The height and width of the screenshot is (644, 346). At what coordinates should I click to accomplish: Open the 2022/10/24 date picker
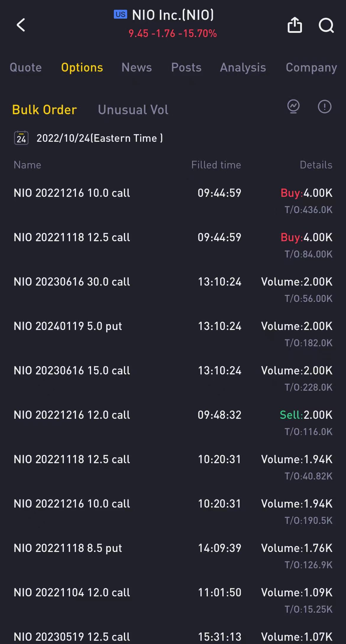99,138
